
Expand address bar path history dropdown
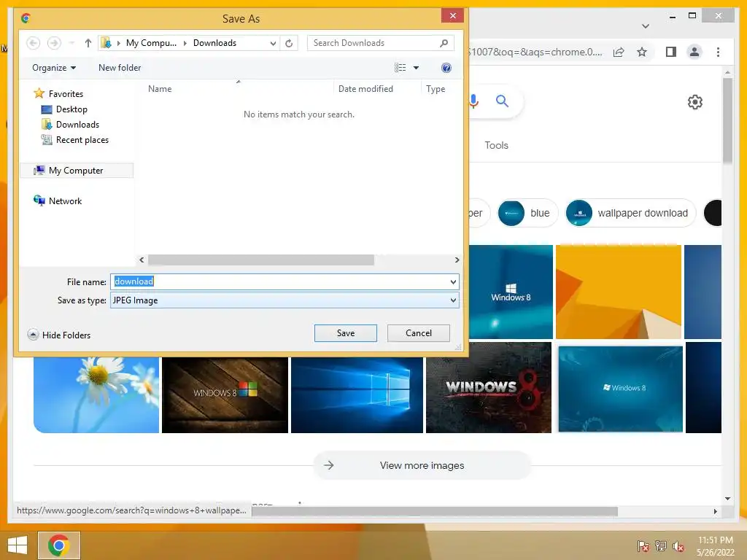(273, 43)
